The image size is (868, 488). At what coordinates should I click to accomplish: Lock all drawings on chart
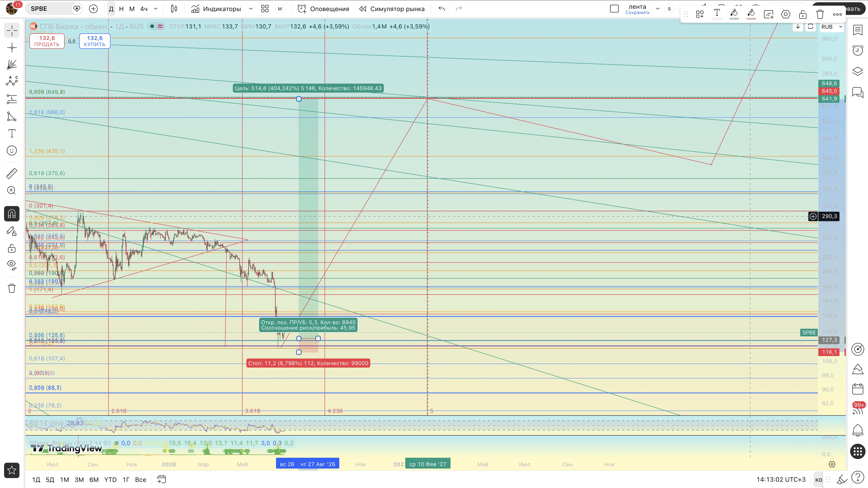pyautogui.click(x=12, y=249)
